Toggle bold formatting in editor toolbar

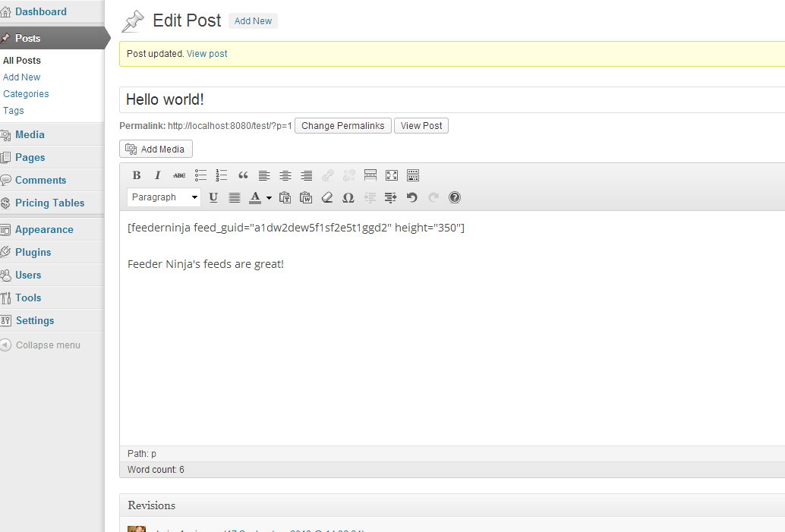(136, 175)
